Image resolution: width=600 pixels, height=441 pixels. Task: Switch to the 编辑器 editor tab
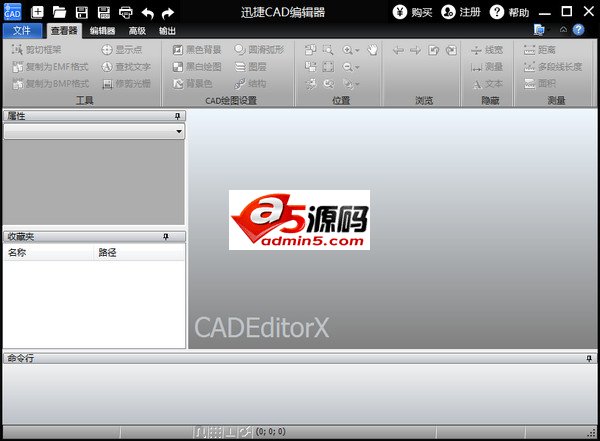click(x=101, y=30)
